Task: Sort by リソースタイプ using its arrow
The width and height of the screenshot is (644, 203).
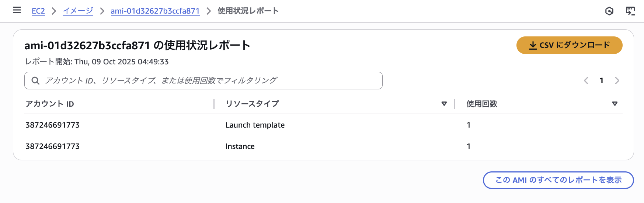Action: coord(444,104)
